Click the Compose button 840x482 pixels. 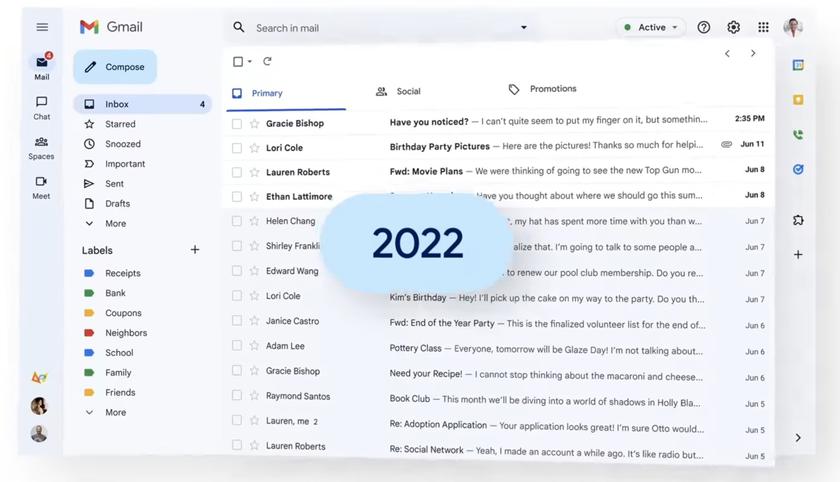tap(115, 67)
